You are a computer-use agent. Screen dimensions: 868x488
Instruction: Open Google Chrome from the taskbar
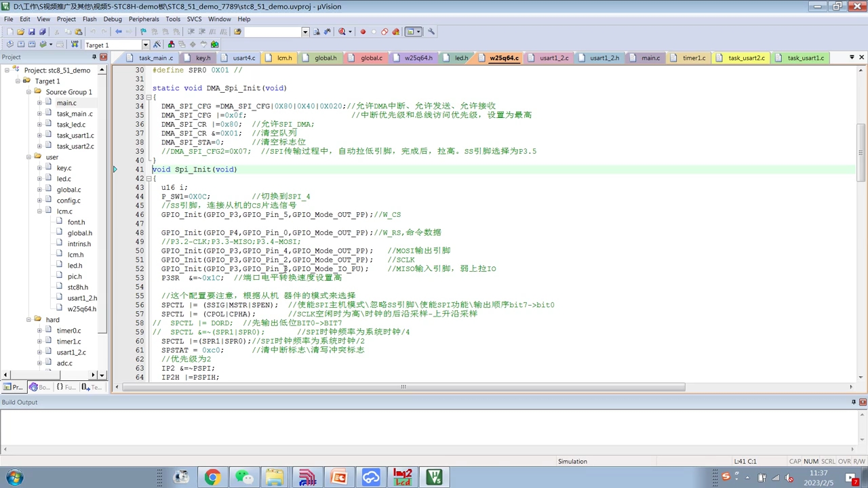point(212,477)
